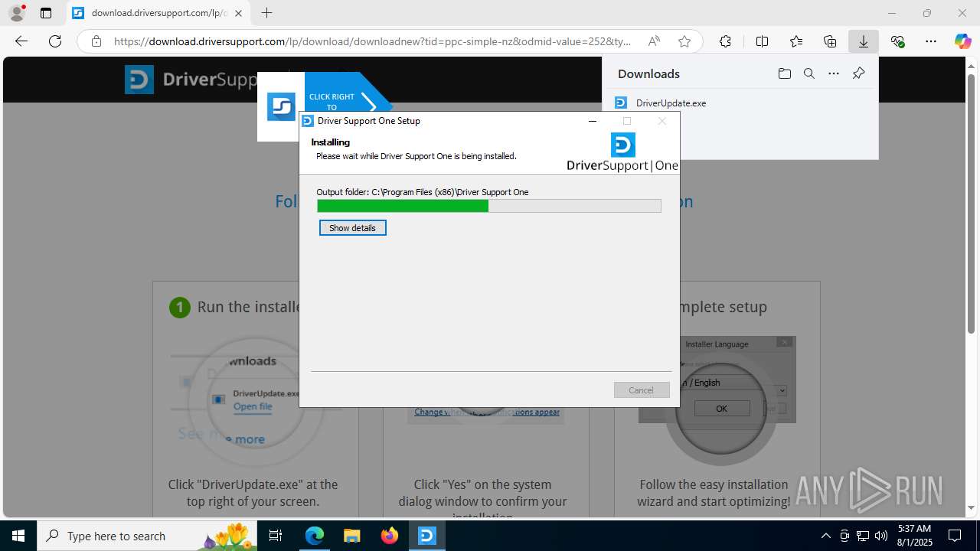Click 'Run the installer' step heading
Screen dimensions: 980x551
click(248, 307)
